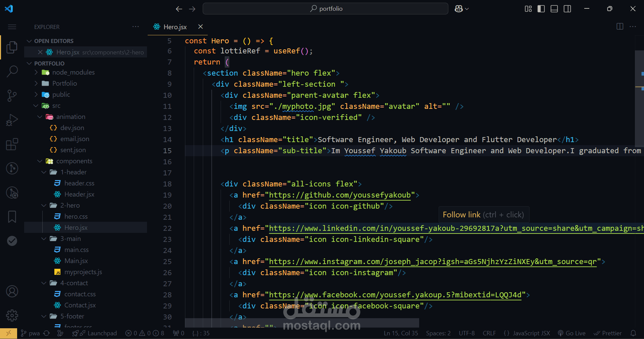
Task: Go back with the left arrow
Action: (179, 9)
